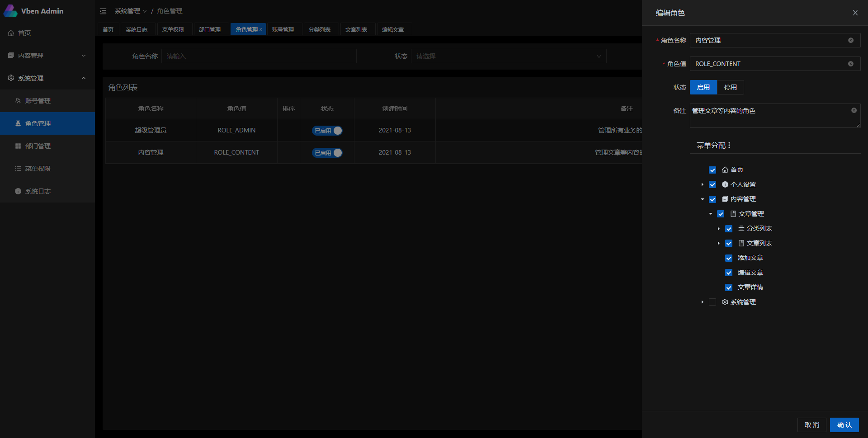Viewport: 868px width, 438px height.
Task: Click the document icon beside 文章列表 in tree
Action: (741, 243)
